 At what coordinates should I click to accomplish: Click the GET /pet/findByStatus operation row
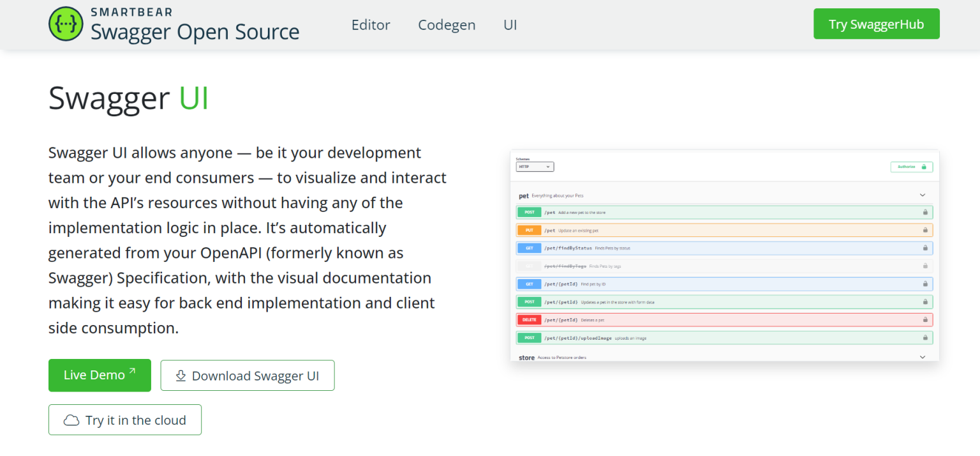point(724,248)
